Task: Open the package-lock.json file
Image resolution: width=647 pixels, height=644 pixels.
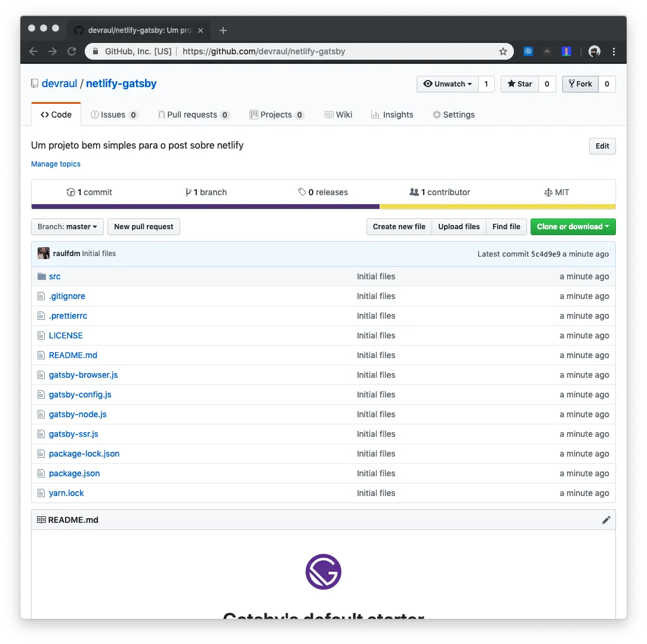Action: coord(84,454)
